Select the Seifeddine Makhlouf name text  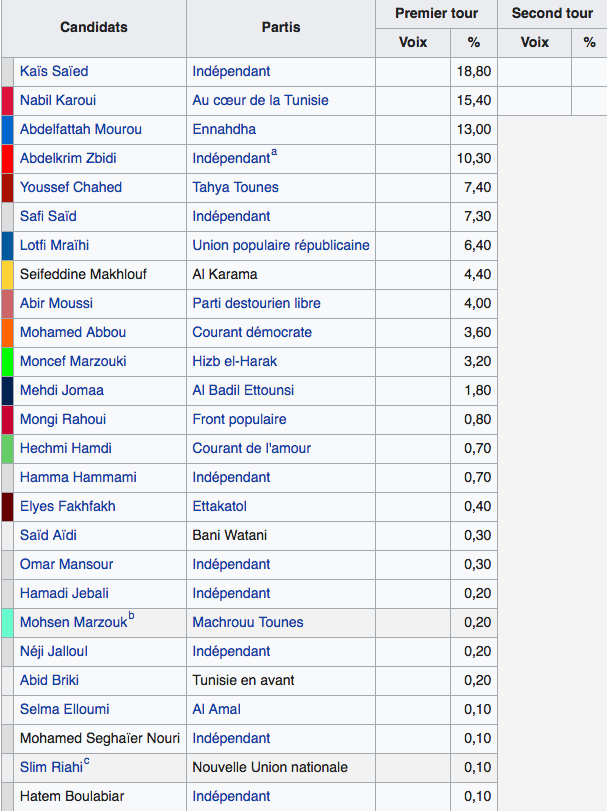(83, 274)
